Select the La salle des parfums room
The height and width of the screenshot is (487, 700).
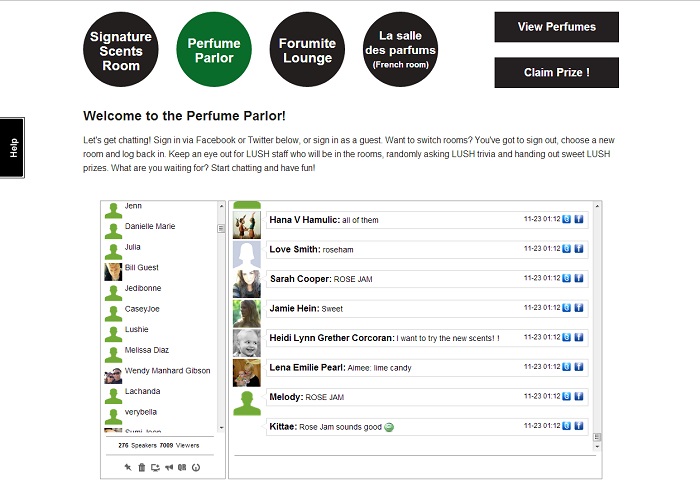[x=401, y=51]
